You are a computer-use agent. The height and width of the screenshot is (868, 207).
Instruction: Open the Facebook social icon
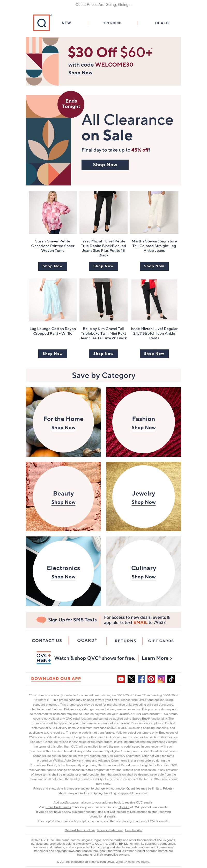click(141, 679)
